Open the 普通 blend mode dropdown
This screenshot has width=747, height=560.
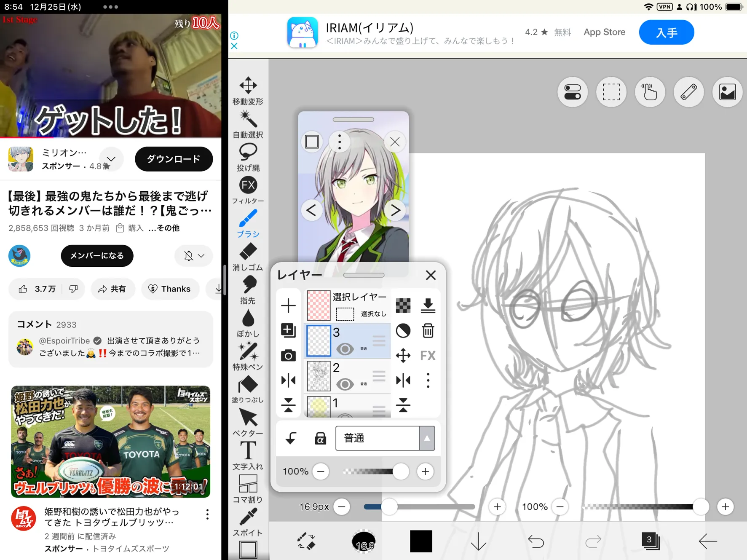(385, 438)
